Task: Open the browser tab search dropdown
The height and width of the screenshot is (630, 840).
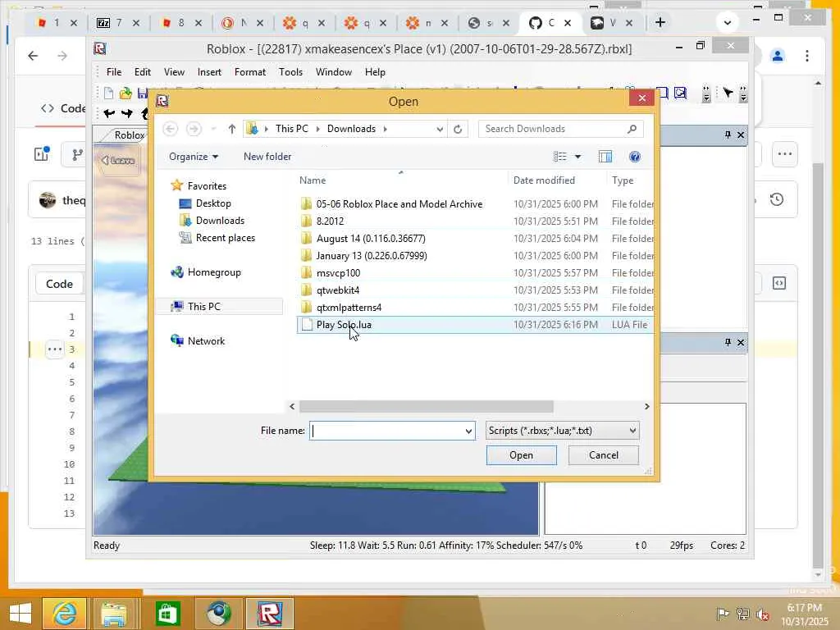Action: click(x=727, y=22)
